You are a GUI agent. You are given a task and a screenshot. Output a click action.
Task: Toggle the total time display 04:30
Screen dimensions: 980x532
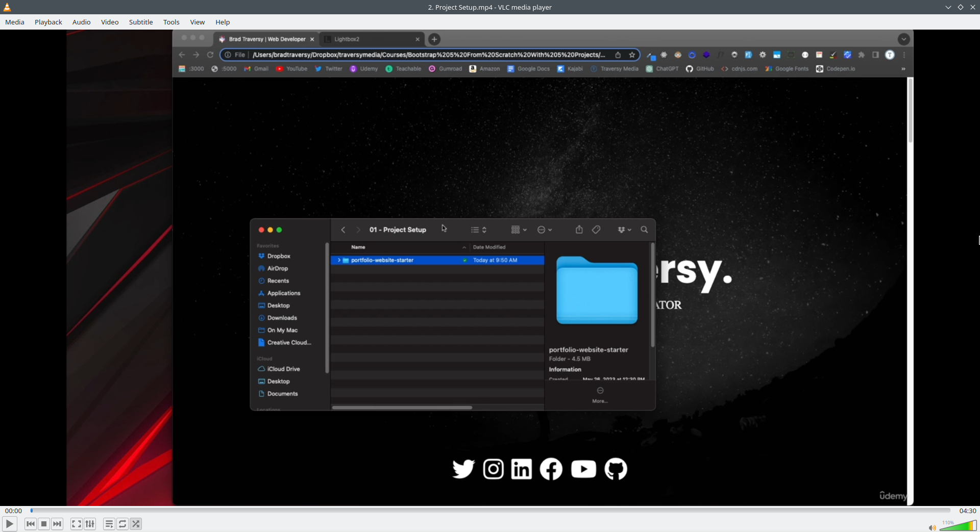(967, 511)
